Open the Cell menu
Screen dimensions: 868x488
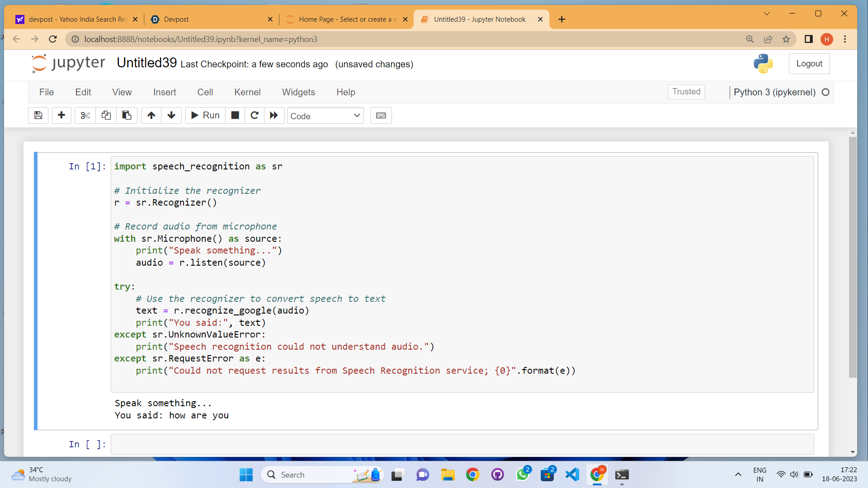coord(205,92)
